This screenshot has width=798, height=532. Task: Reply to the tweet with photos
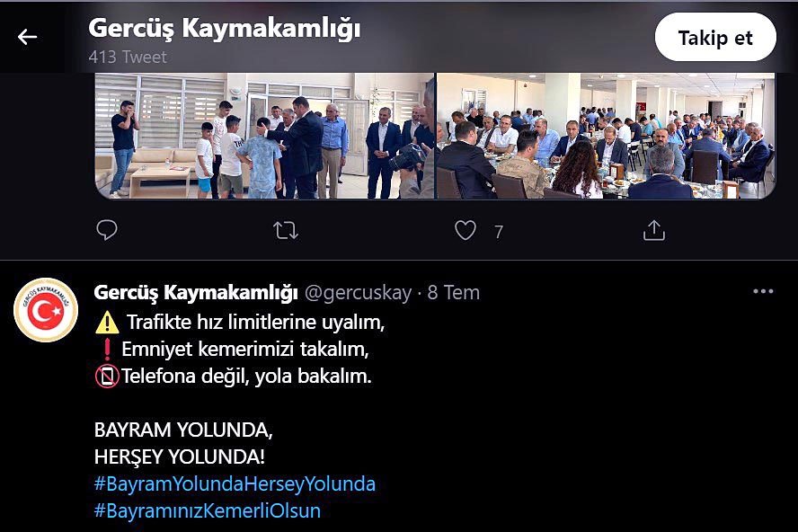coord(107,230)
